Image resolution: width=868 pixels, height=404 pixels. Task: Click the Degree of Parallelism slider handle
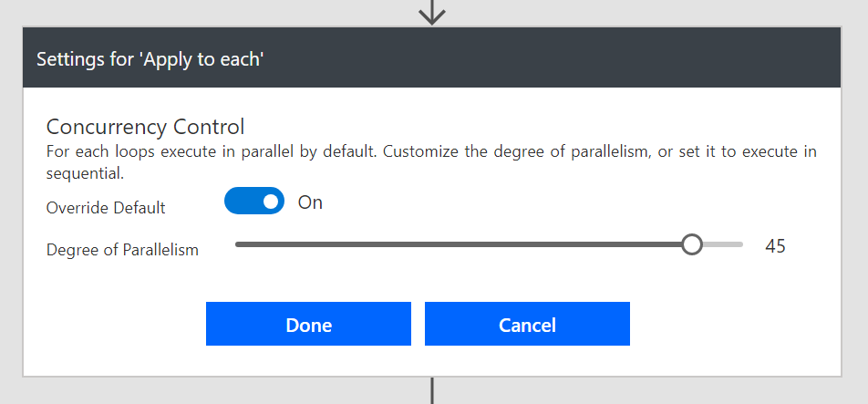tap(692, 244)
